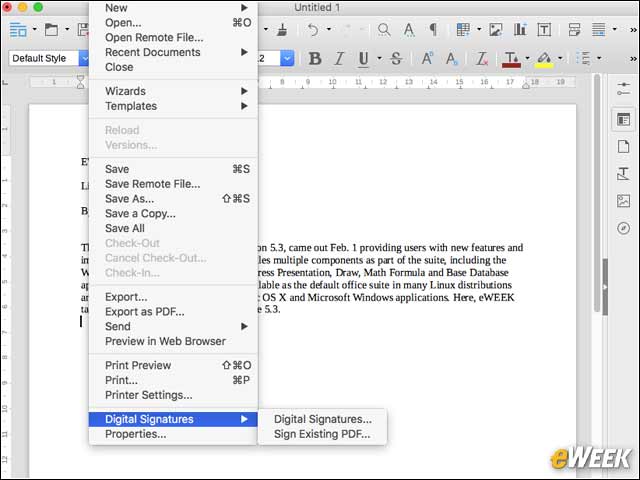640x480 pixels.
Task: Open the New submenu
Action: [173, 8]
